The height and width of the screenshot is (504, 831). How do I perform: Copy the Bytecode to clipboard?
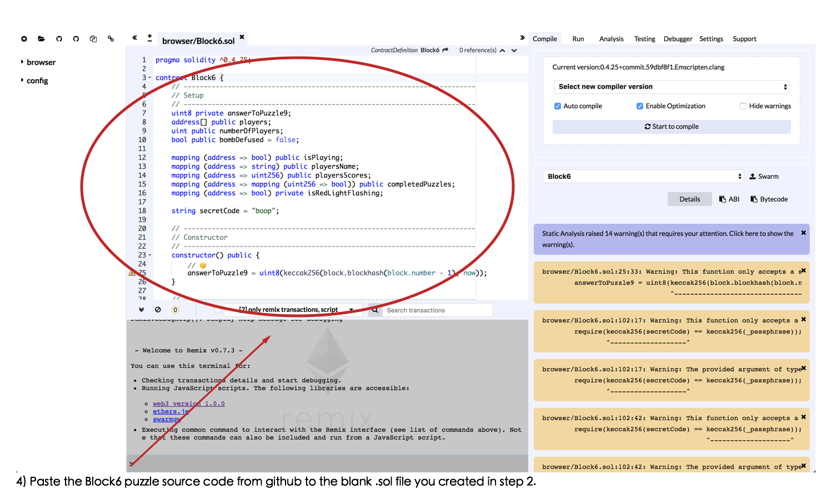pos(769,199)
